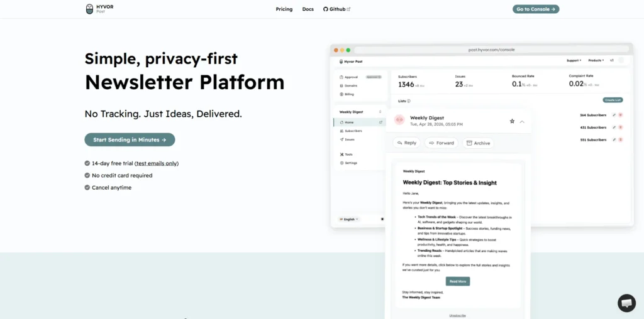Image resolution: width=644 pixels, height=319 pixels.
Task: Click the Reply button
Action: click(407, 143)
